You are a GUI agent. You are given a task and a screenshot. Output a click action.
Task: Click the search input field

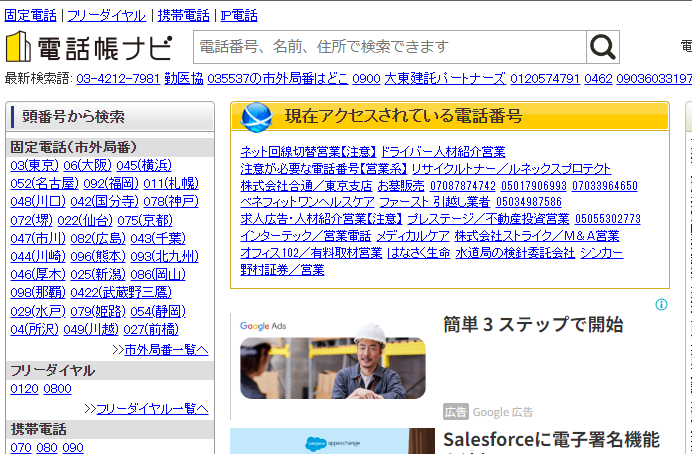(390, 47)
